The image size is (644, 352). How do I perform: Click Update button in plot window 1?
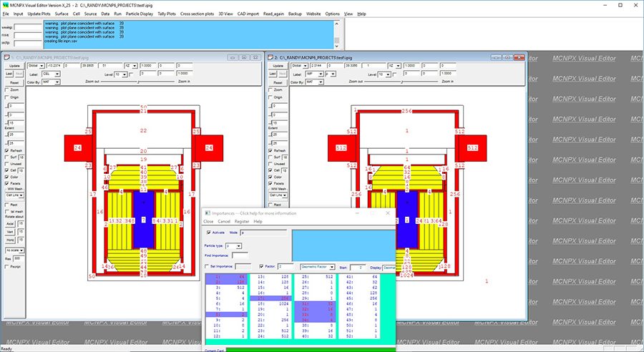pyautogui.click(x=14, y=66)
